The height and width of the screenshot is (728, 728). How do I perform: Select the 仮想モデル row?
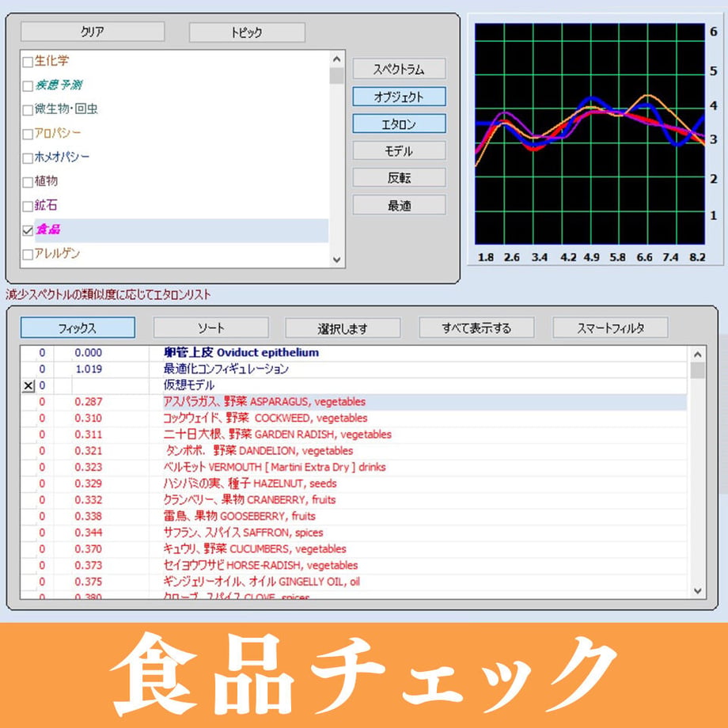(x=354, y=385)
